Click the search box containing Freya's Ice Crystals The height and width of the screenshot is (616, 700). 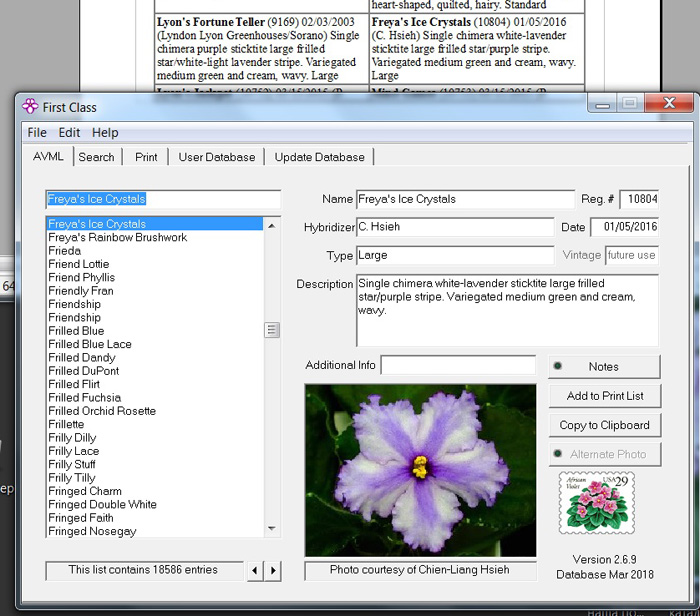point(163,199)
